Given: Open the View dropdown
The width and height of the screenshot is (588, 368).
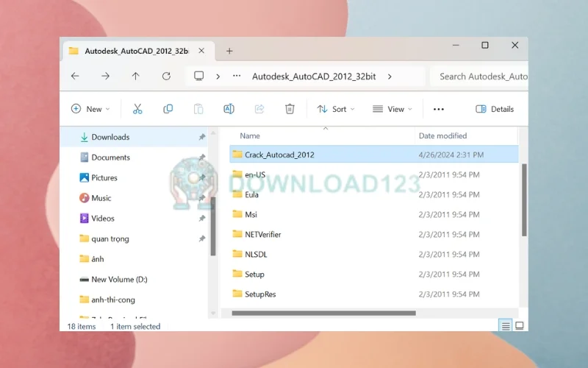Looking at the screenshot, I should [392, 109].
